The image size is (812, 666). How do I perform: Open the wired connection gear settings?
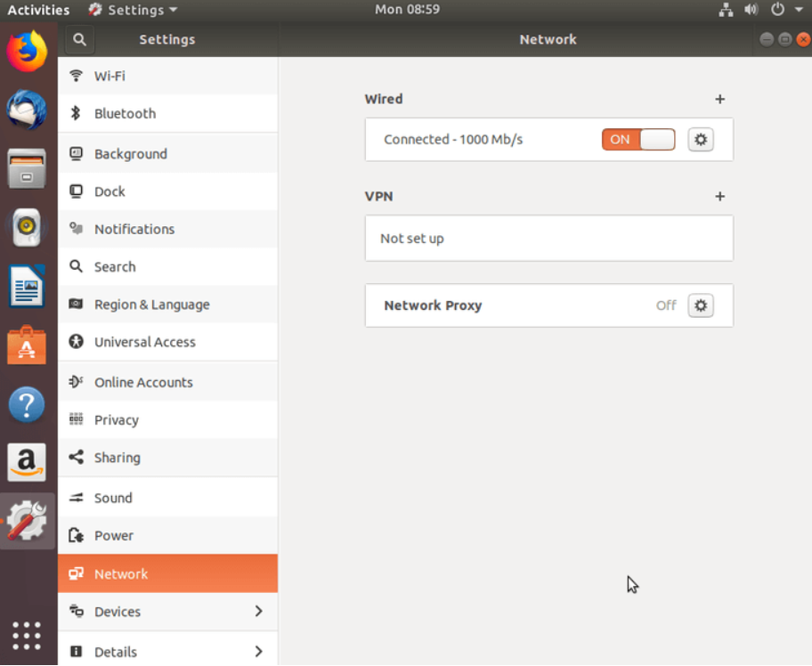point(700,139)
